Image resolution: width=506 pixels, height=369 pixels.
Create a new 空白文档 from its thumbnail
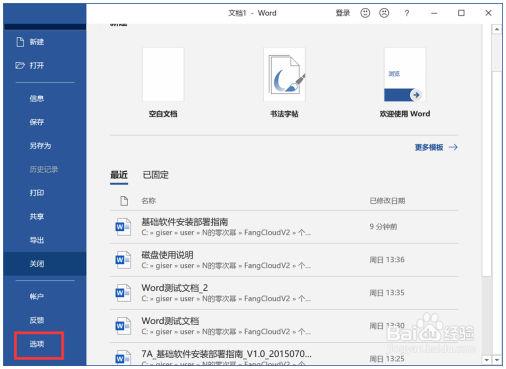163,74
